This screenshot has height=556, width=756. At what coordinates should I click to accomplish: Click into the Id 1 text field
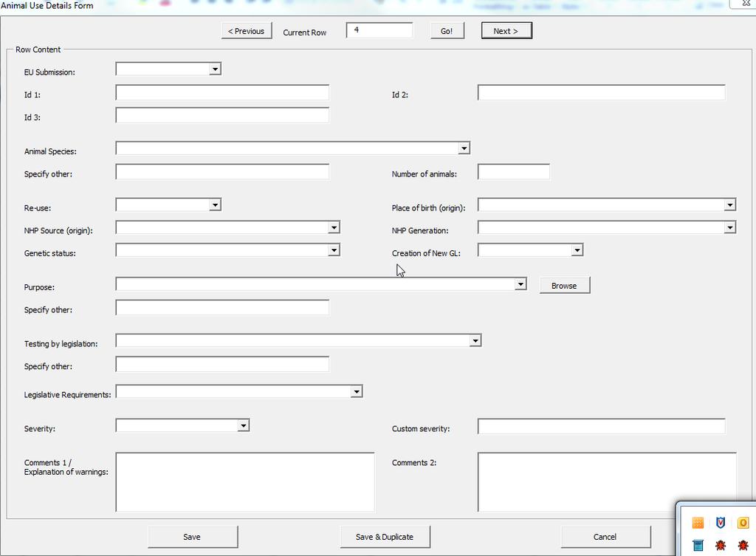pyautogui.click(x=222, y=92)
